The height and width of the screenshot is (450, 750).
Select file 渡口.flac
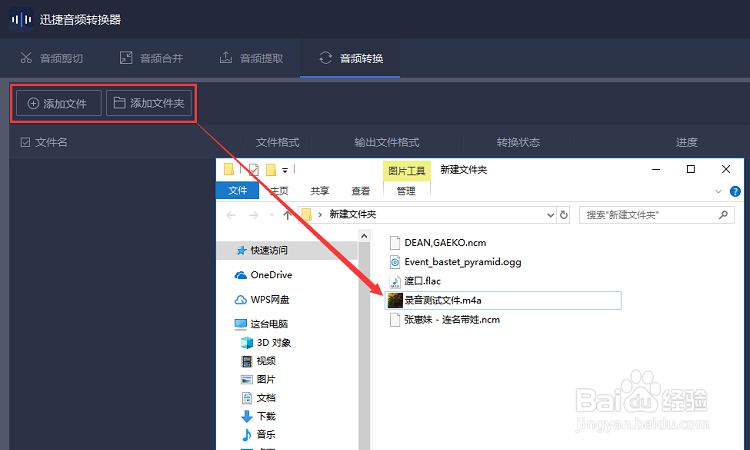point(422,281)
